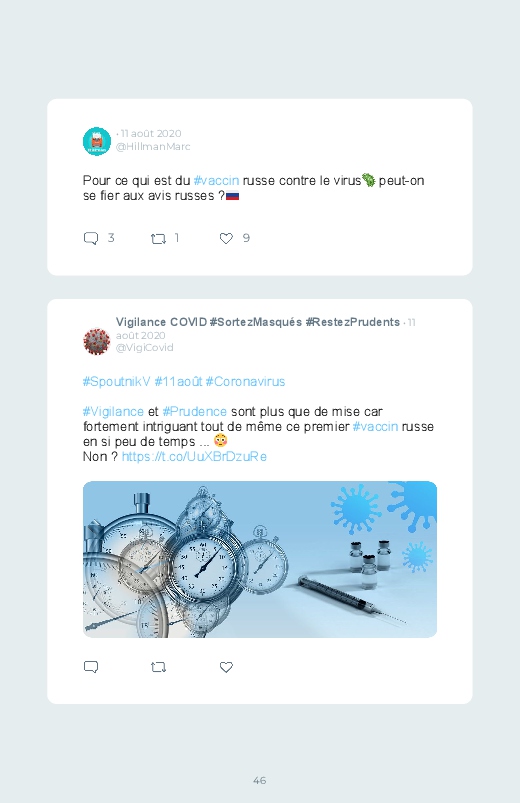The width and height of the screenshot is (520, 803).
Task: Click the #Prudence hashtag
Action: [x=195, y=412]
